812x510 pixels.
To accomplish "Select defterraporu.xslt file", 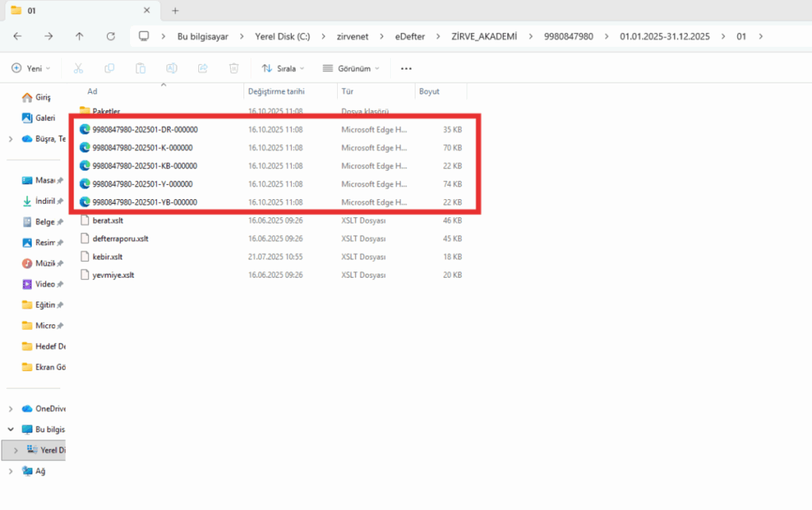I will (121, 238).
